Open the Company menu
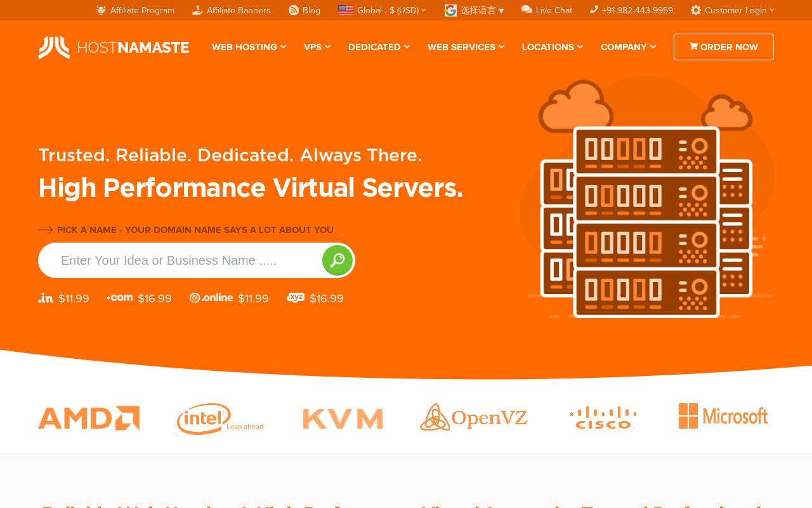 [x=628, y=47]
